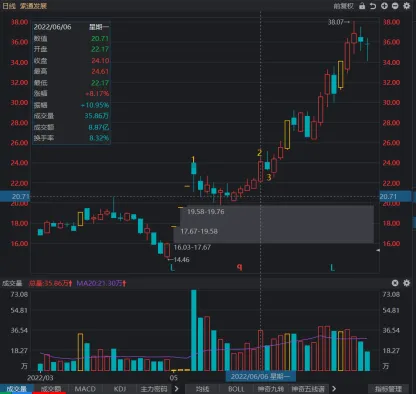
Task: Close the volume indicator panel
Action: point(395,283)
